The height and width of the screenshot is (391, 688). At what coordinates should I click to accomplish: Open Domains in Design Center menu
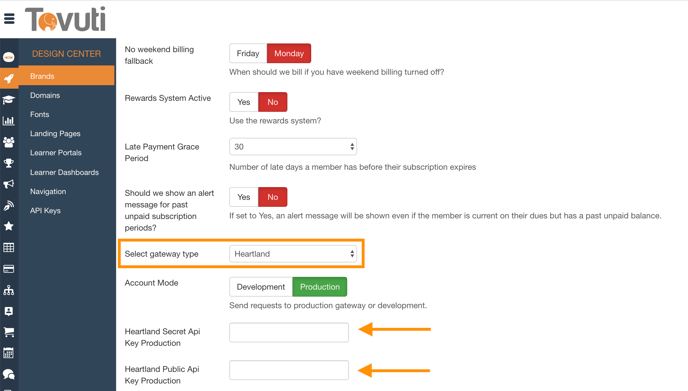point(45,95)
